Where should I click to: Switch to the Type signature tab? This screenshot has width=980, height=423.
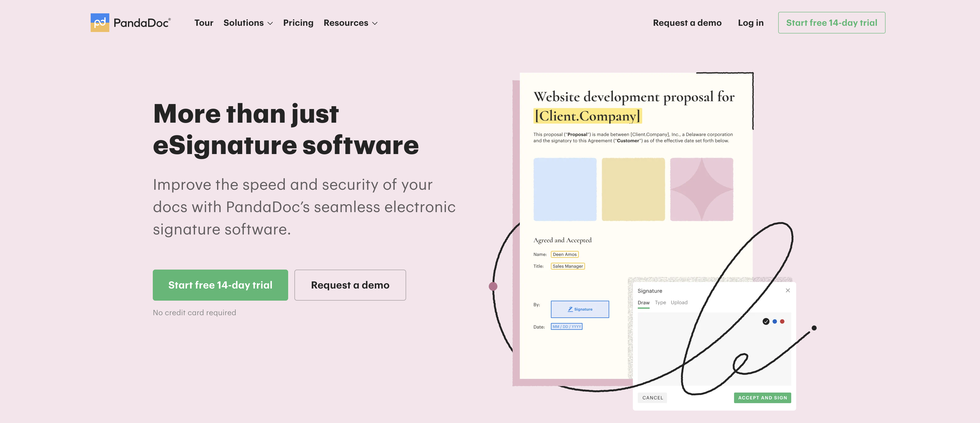pos(660,302)
